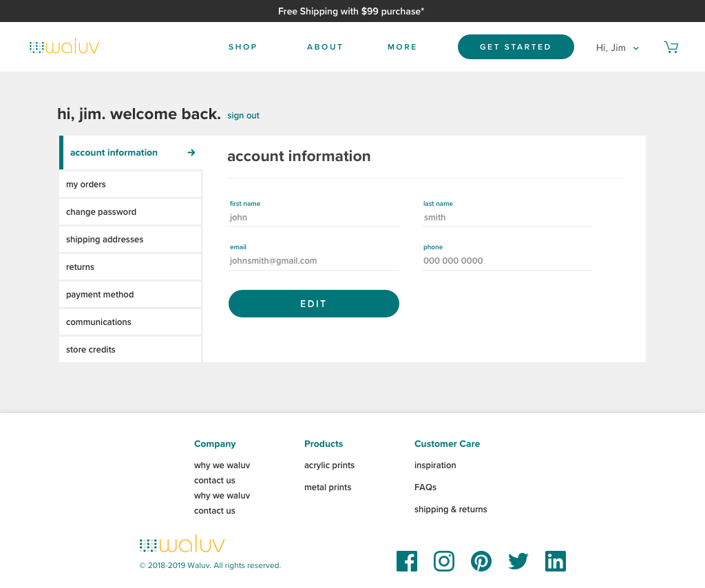The image size is (705, 588).
Task: Click the Waluv logo in footer
Action: point(182,544)
